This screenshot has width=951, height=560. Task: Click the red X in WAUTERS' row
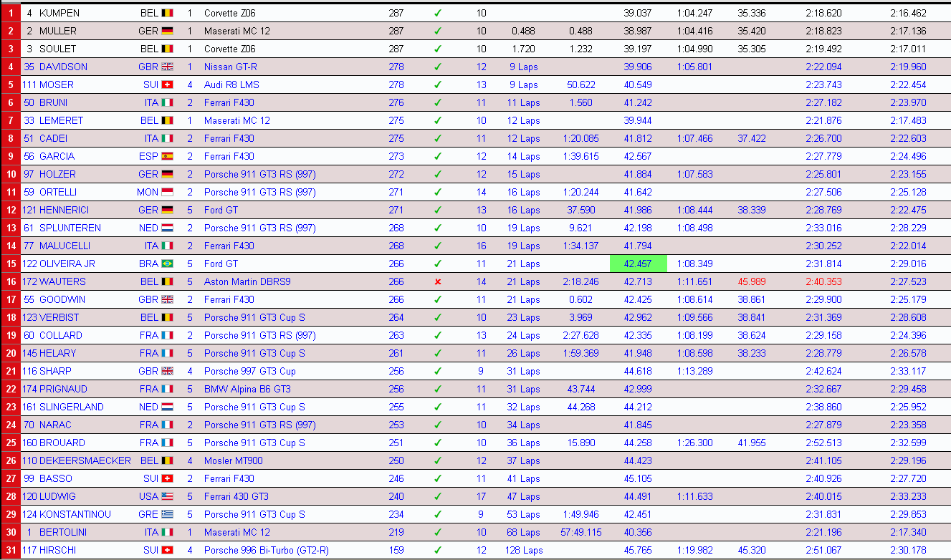point(437,281)
